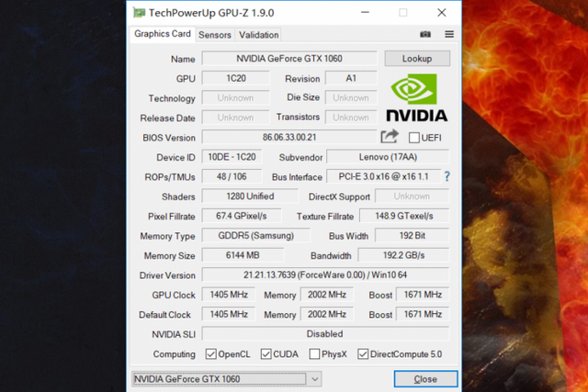Click the disabled maximize window button
Image resolution: width=588 pixels, height=392 pixels.
point(403,13)
